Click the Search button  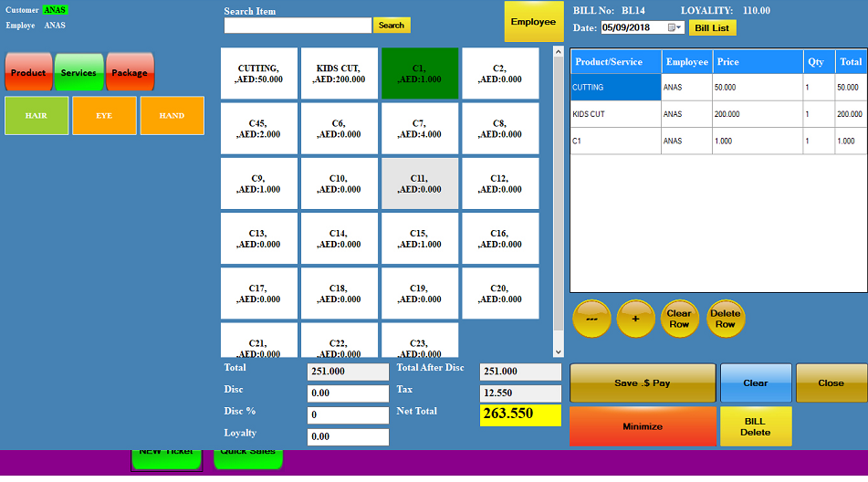pos(392,26)
